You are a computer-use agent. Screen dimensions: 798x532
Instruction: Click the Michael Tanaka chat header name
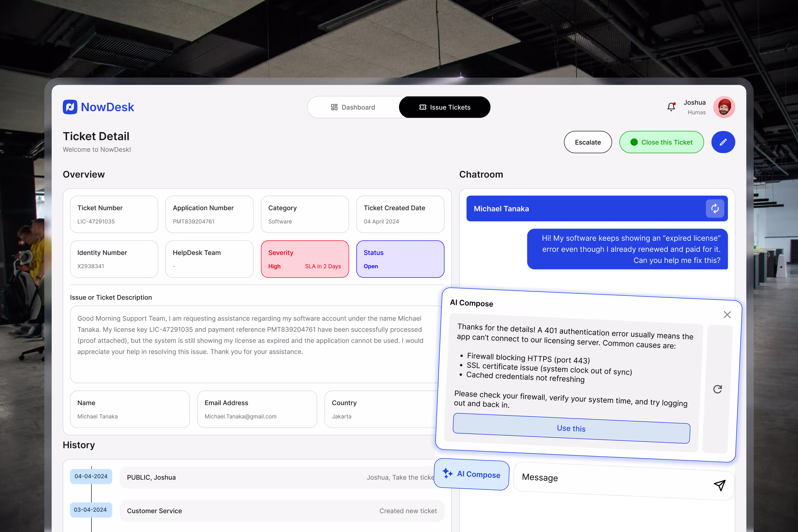click(501, 209)
